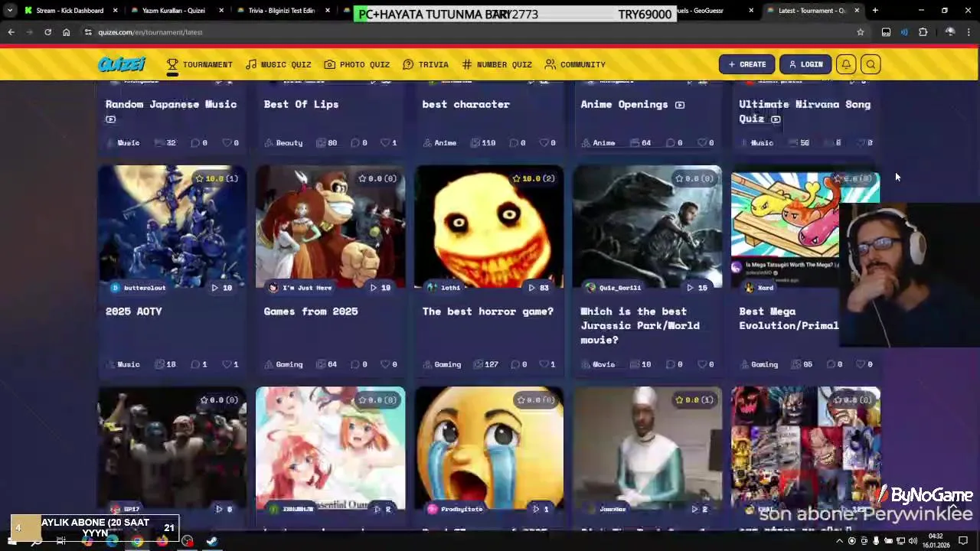Viewport: 980px width, 551px height.
Task: Open a new browser tab
Action: pos(875,11)
